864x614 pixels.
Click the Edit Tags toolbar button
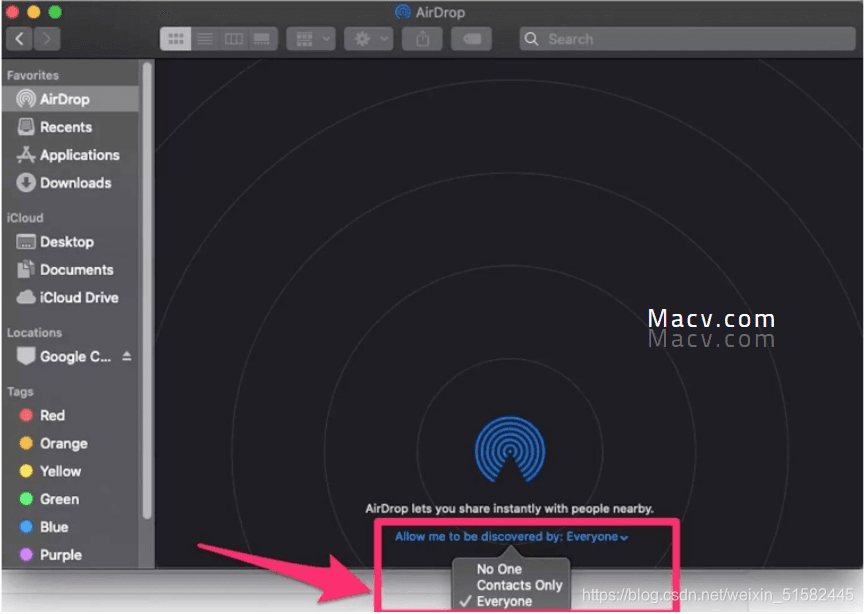[x=471, y=39]
